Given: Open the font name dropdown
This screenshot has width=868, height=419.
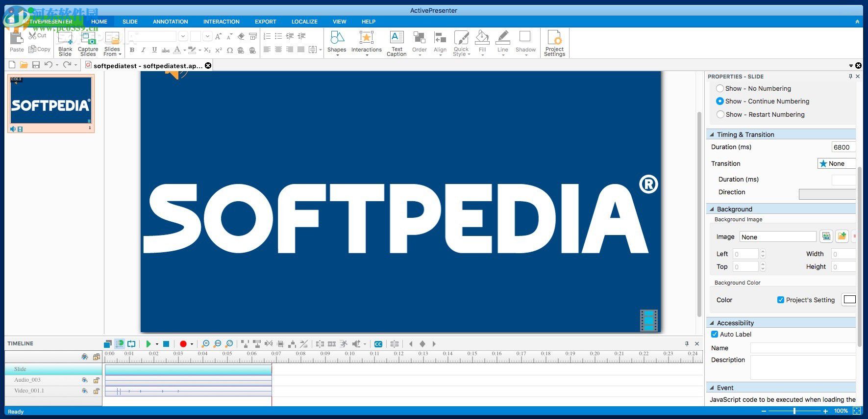Looking at the screenshot, I should pos(182,36).
